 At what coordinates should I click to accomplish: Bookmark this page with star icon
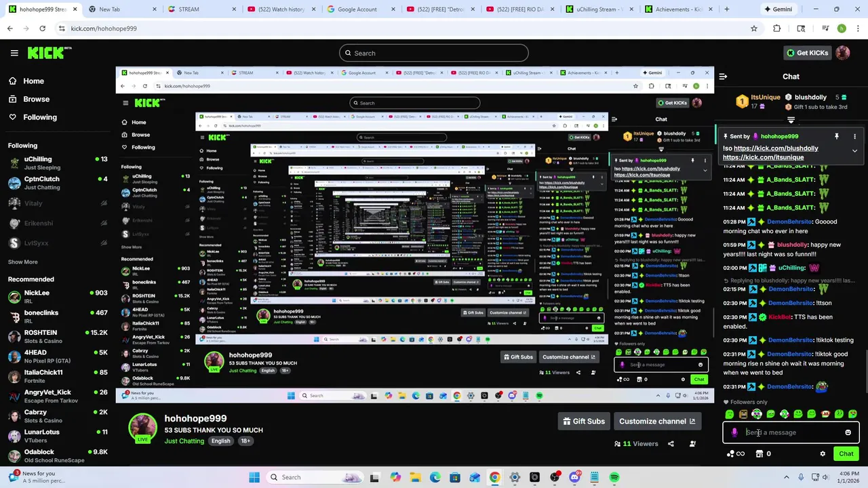753,28
